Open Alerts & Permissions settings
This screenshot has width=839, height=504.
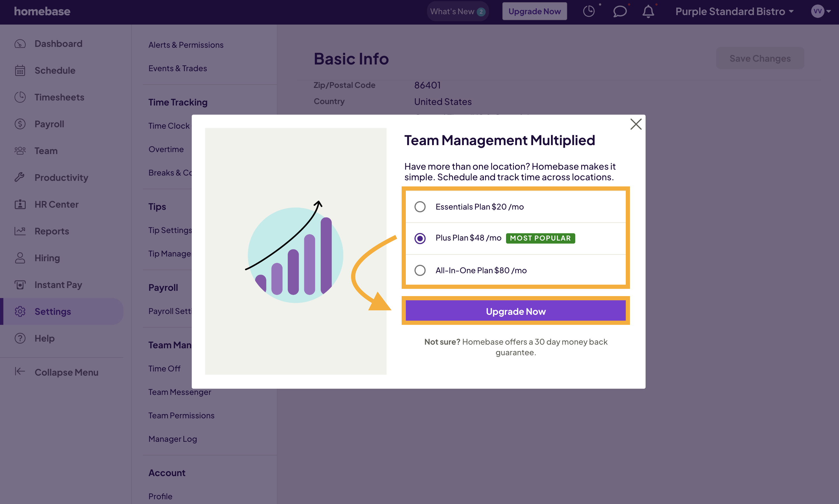tap(186, 45)
